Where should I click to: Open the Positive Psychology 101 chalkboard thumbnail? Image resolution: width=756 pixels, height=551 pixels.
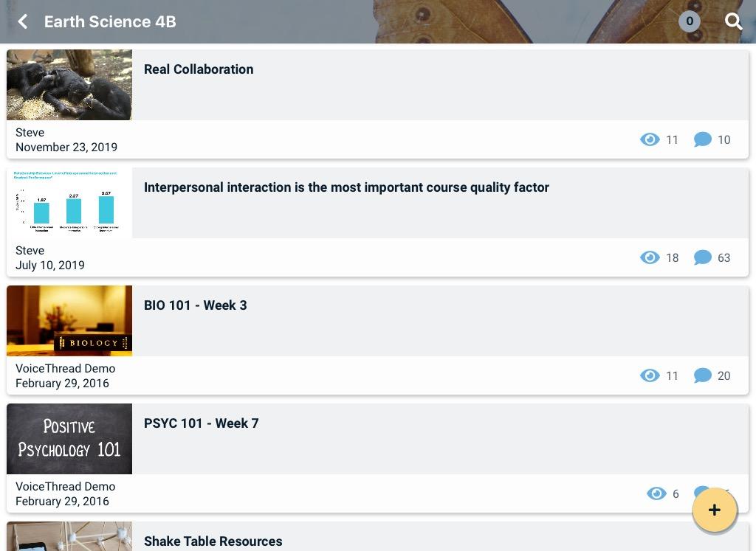[69, 439]
